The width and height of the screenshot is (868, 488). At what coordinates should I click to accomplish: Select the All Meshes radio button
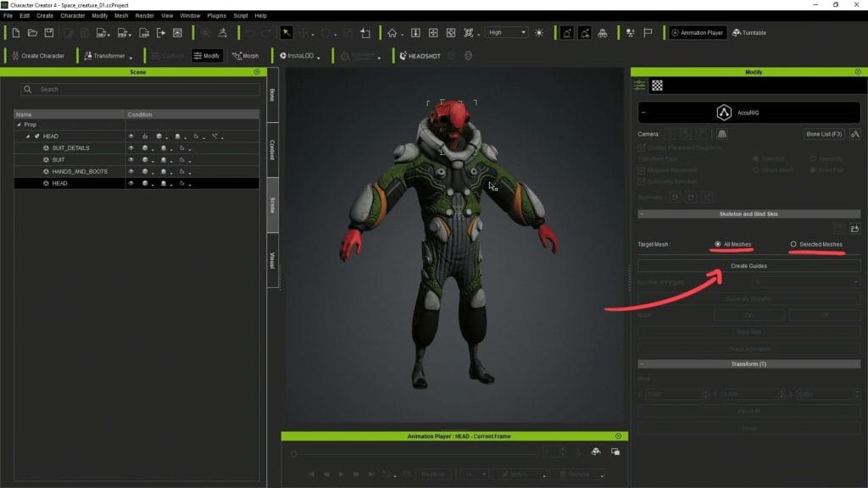[x=718, y=244]
